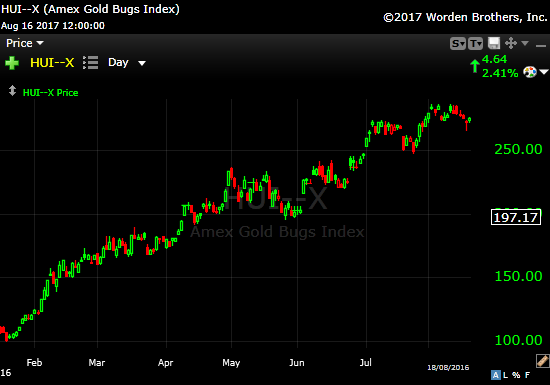Click the up-down arrows beside HUI--X Price

tap(12, 91)
